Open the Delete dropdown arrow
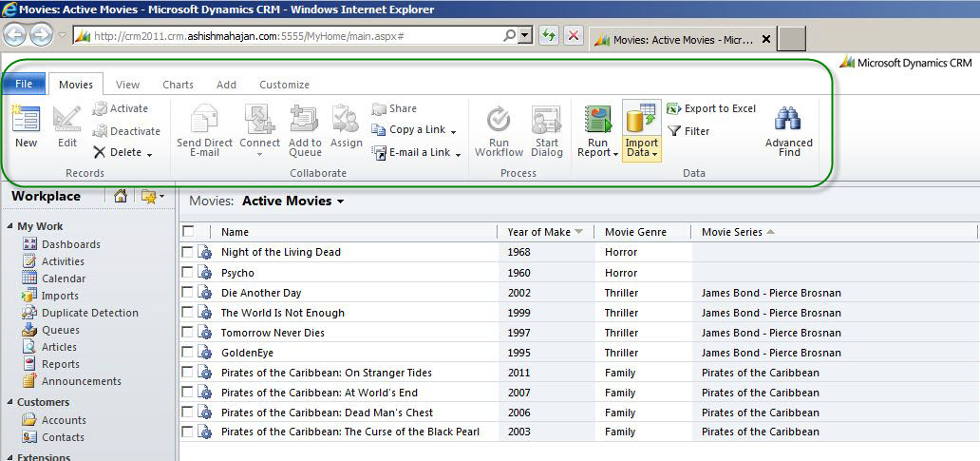This screenshot has width=980, height=461. click(149, 154)
